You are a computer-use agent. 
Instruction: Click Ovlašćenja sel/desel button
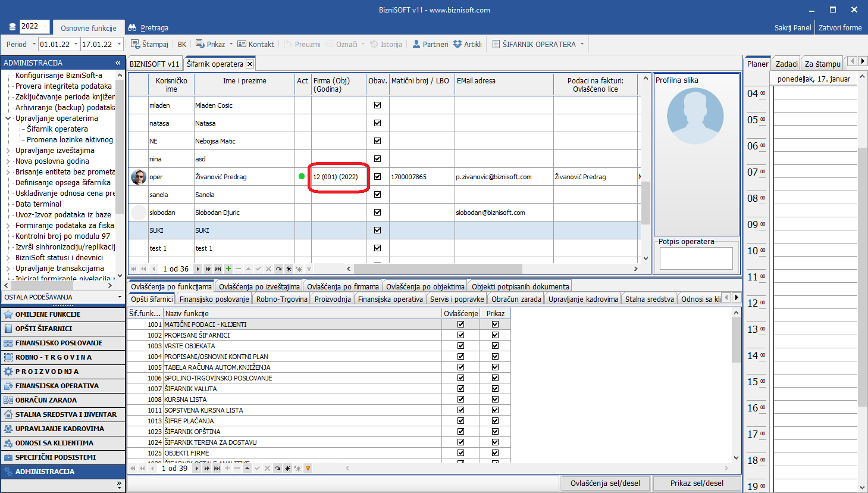605,483
